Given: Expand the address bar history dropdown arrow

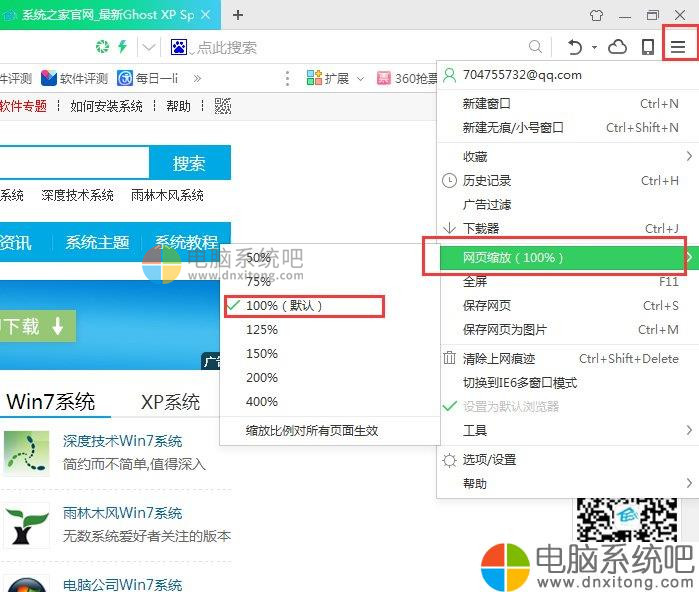Looking at the screenshot, I should pyautogui.click(x=149, y=47).
